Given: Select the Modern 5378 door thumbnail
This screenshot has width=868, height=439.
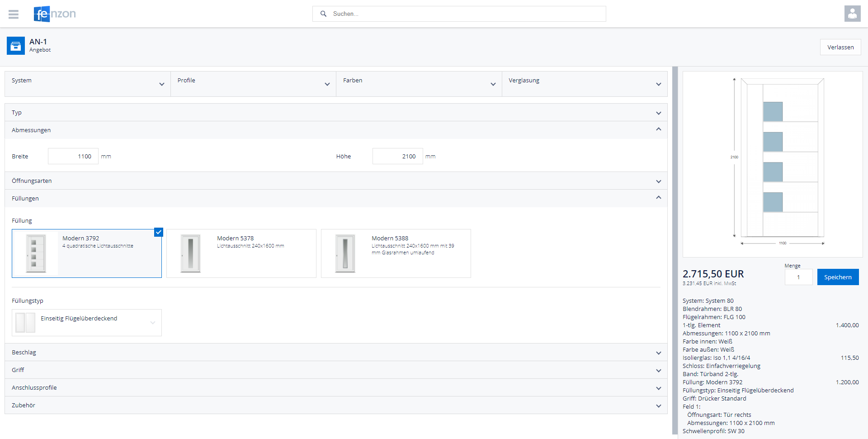Looking at the screenshot, I should click(190, 253).
